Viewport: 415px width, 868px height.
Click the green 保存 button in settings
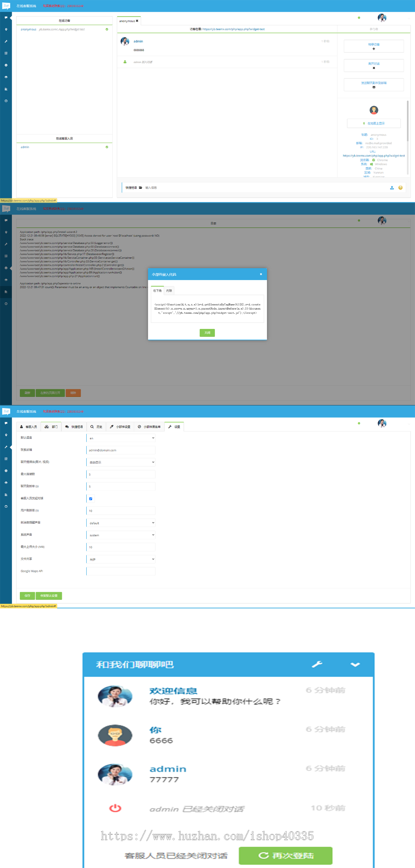tap(27, 596)
